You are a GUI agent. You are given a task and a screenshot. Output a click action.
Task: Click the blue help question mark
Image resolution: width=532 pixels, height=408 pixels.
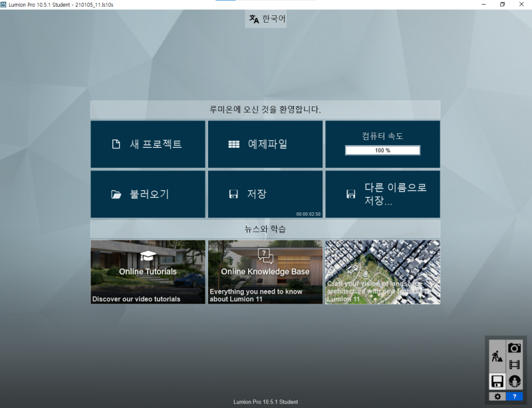click(514, 397)
